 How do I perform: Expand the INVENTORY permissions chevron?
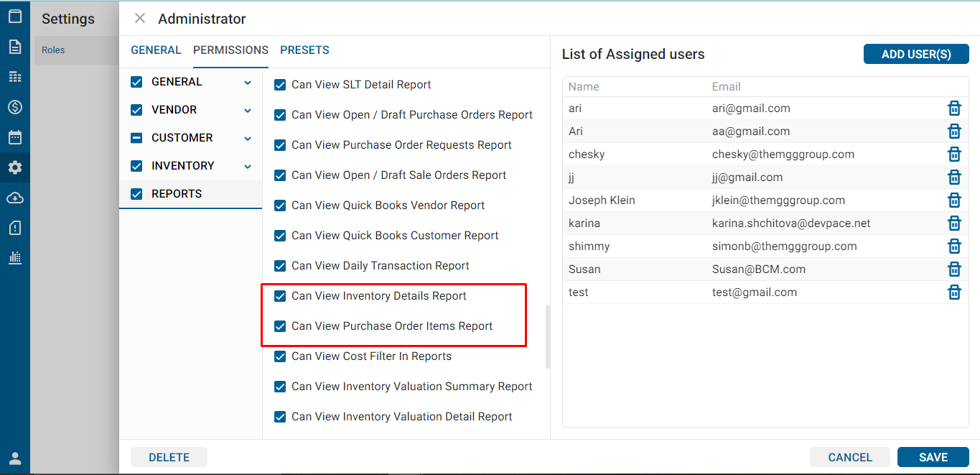[x=248, y=167]
